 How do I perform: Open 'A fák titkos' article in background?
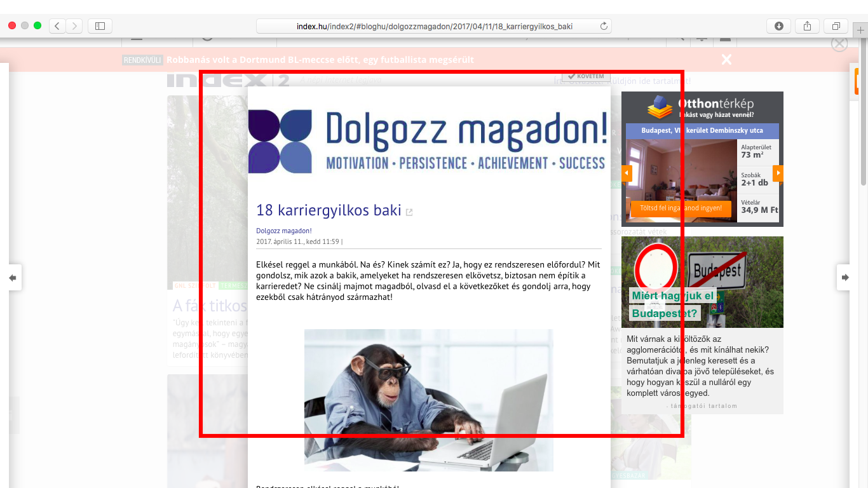(x=210, y=306)
